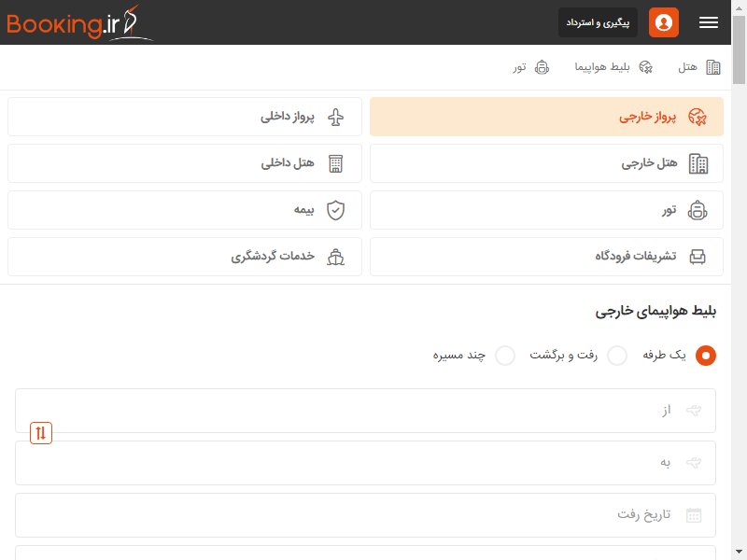Screen dimensions: 747x560
Task: Select the هتل خارجی tab
Action: (546, 163)
